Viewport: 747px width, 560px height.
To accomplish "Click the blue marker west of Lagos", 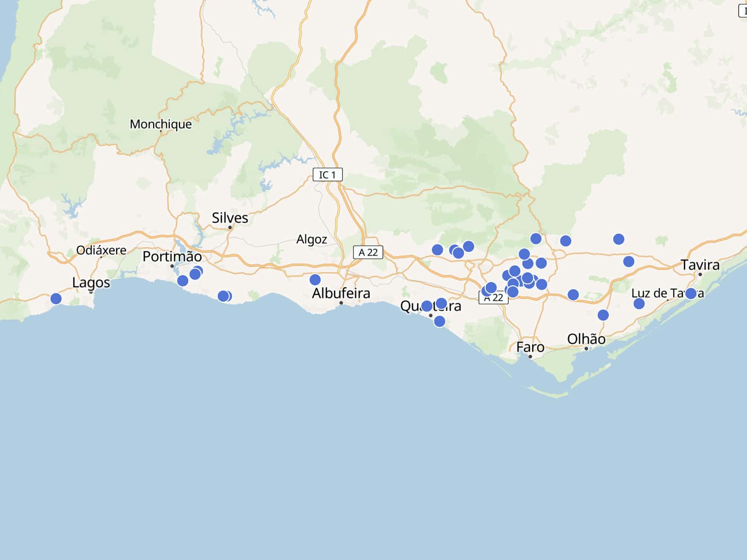I will (x=56, y=298).
